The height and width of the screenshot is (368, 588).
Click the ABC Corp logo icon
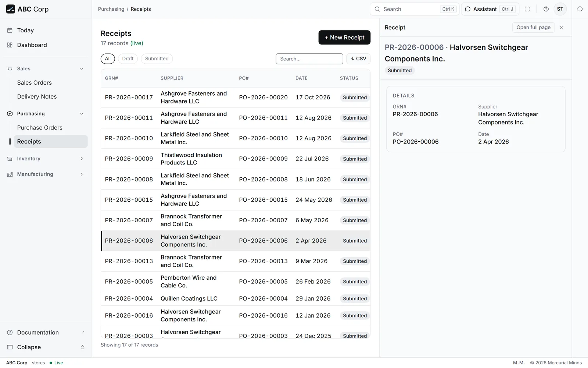(x=10, y=9)
